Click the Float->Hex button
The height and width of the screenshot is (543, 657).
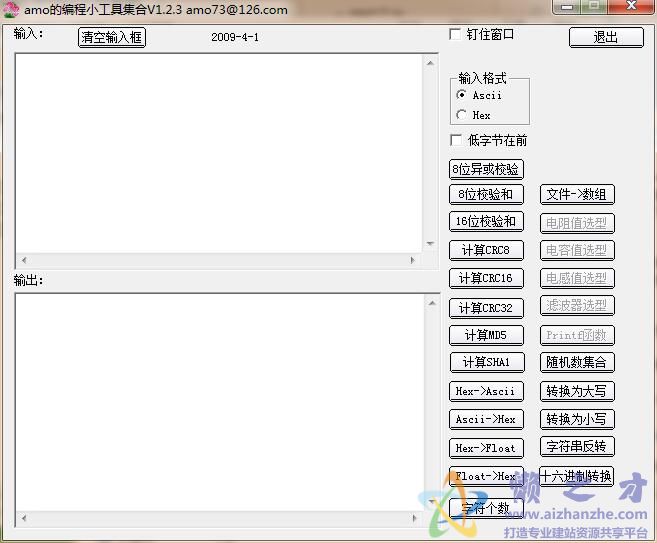point(486,476)
